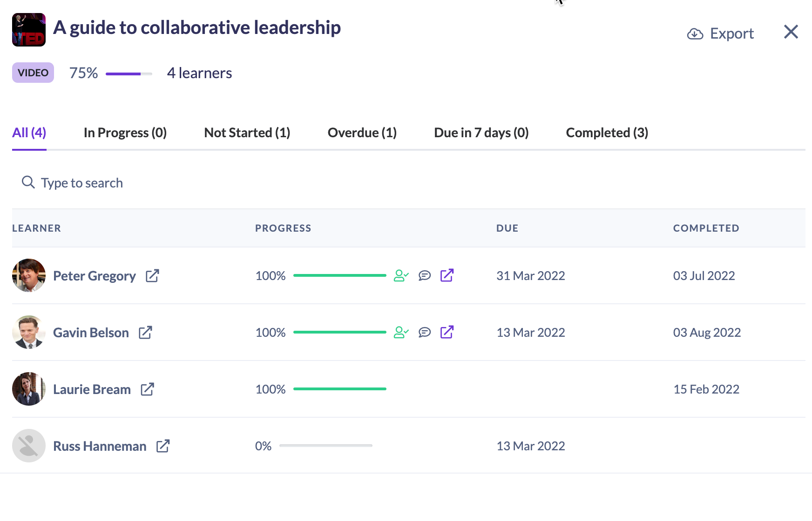Select the Not Started tab

pos(247,133)
